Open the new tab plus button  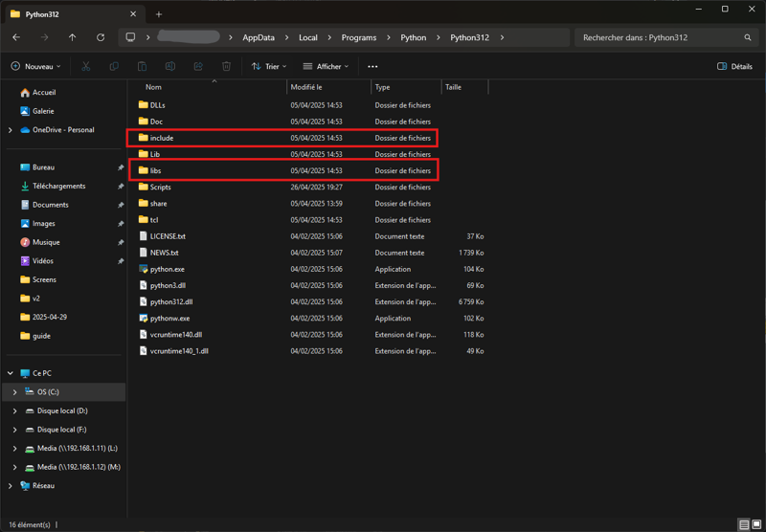point(159,14)
